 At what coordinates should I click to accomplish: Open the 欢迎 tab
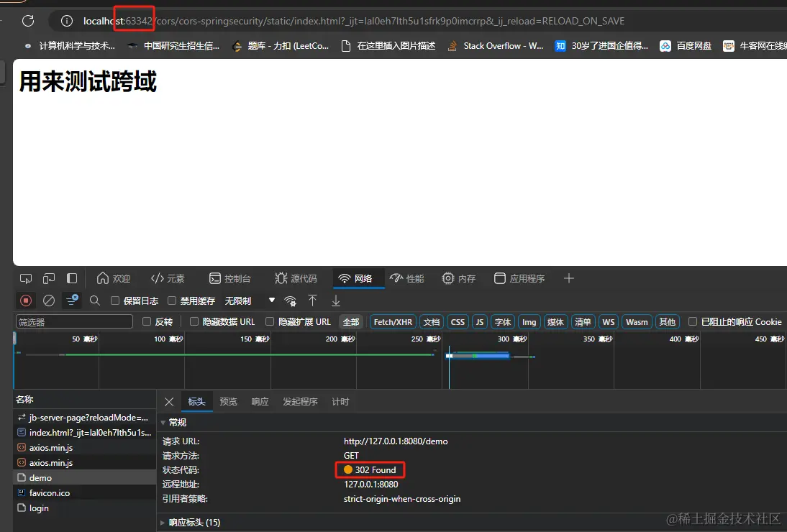(114, 278)
